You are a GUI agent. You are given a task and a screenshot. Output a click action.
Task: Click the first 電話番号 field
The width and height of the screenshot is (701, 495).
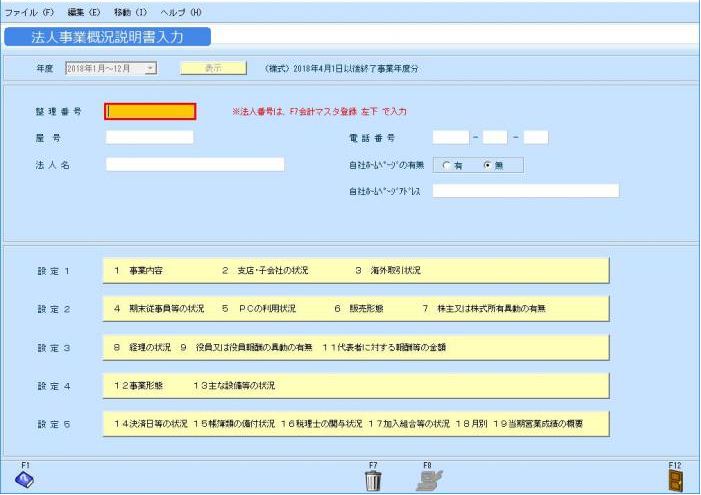pyautogui.click(x=451, y=137)
